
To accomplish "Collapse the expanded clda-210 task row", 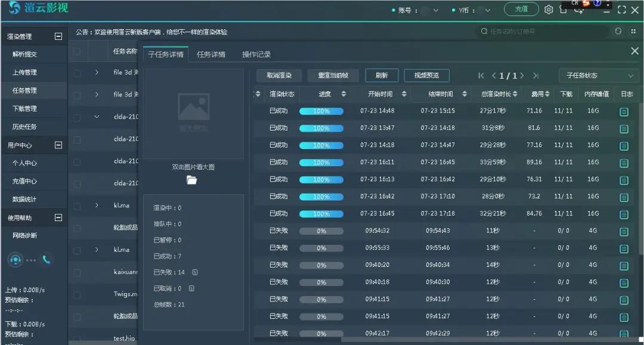I will pyautogui.click(x=97, y=117).
